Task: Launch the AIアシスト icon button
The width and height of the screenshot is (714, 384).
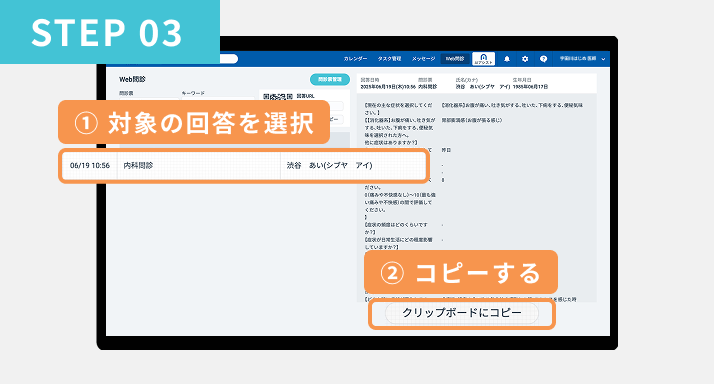Action: point(484,59)
